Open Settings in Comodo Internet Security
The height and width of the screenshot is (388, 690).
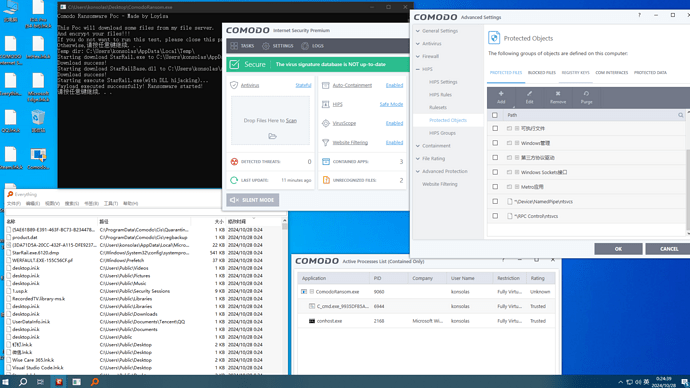pyautogui.click(x=278, y=46)
